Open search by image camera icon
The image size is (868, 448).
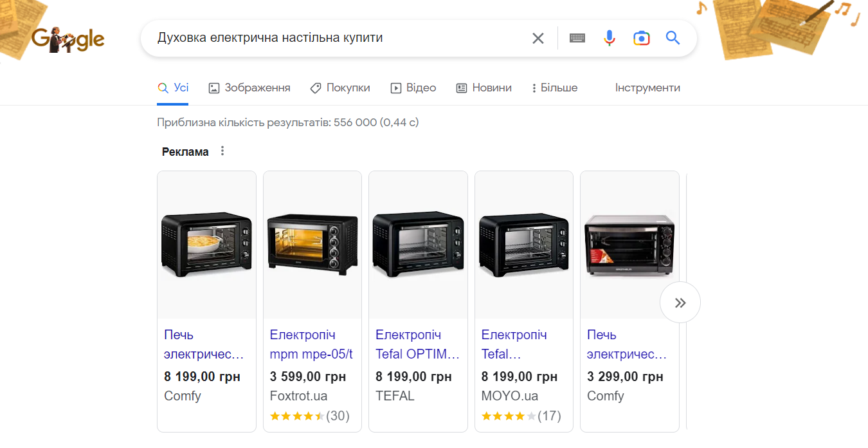click(641, 38)
